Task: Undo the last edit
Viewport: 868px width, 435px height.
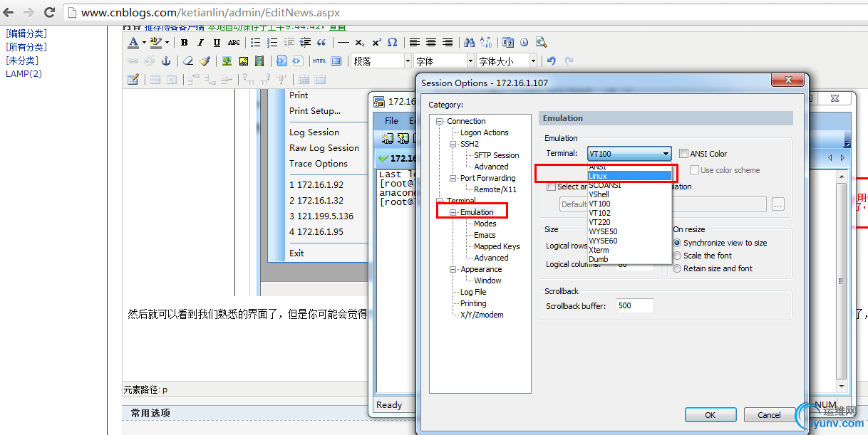Action: 550,61
